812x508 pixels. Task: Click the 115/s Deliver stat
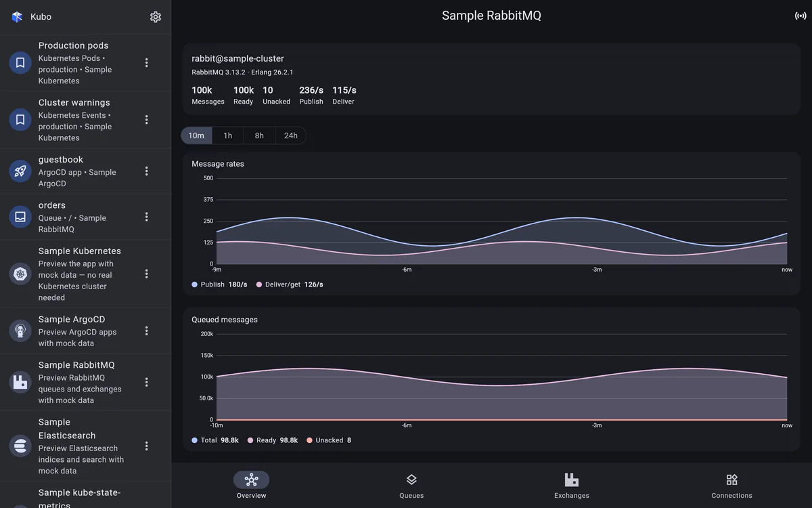click(344, 95)
